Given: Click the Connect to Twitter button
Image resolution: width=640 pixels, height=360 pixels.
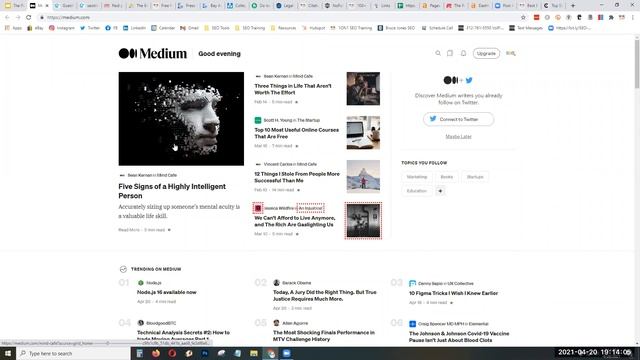Looking at the screenshot, I should point(458,119).
